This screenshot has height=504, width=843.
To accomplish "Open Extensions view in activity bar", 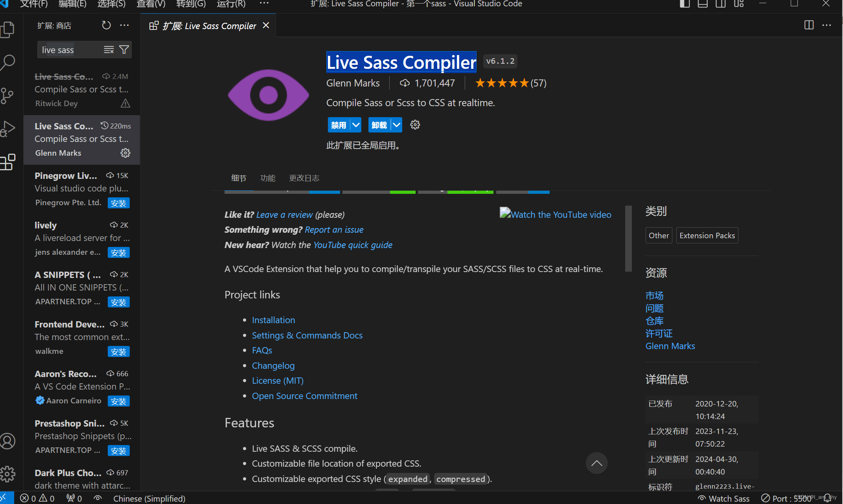I will [x=8, y=162].
